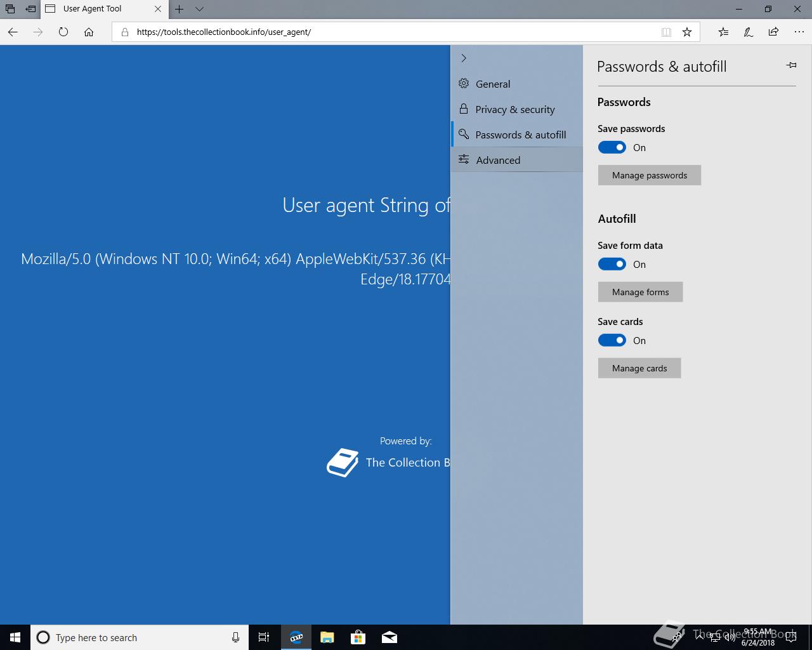Open Edge Beta from the taskbar

(296, 637)
